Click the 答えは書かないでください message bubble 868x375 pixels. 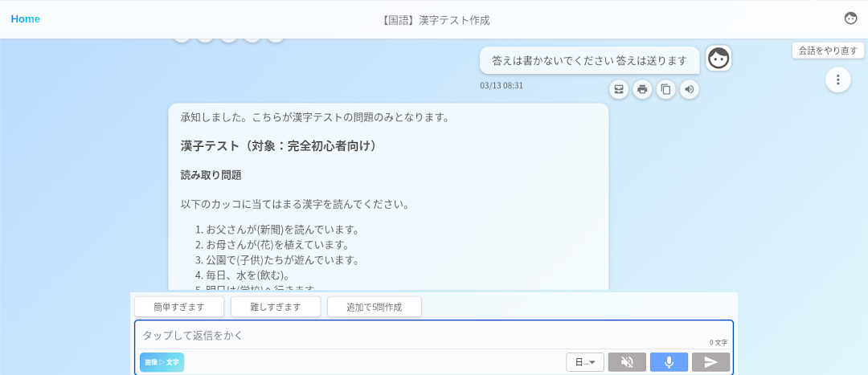589,60
